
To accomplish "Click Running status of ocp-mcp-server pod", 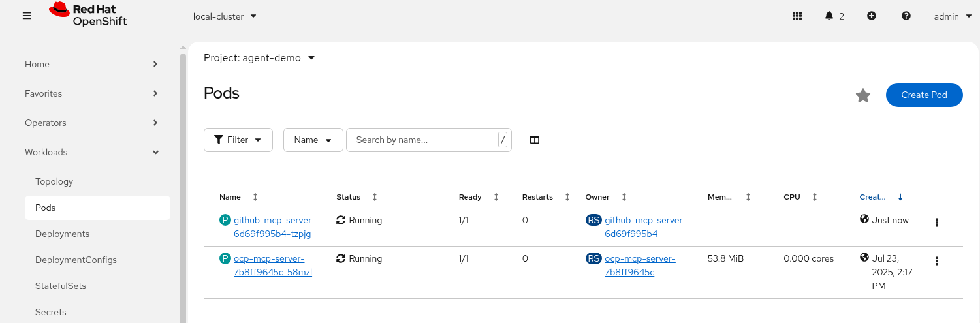I will (x=366, y=259).
